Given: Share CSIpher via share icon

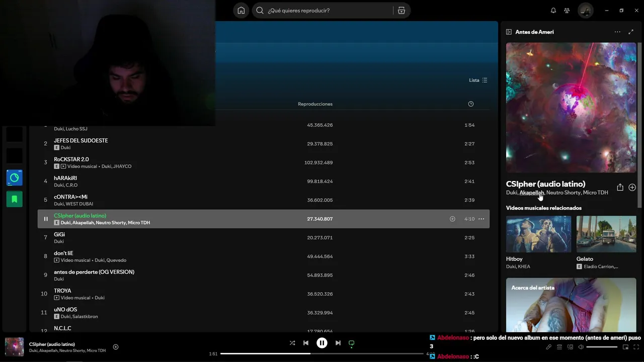Looking at the screenshot, I should pos(620,187).
